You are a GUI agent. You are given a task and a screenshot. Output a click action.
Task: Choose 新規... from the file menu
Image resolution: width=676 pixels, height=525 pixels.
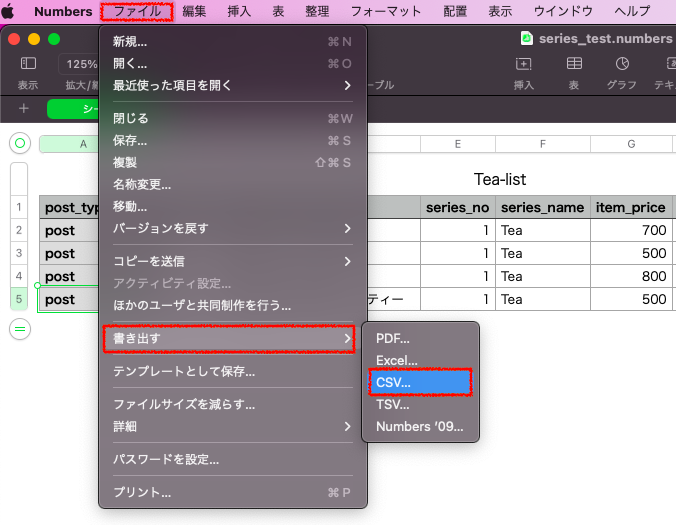[x=233, y=41]
